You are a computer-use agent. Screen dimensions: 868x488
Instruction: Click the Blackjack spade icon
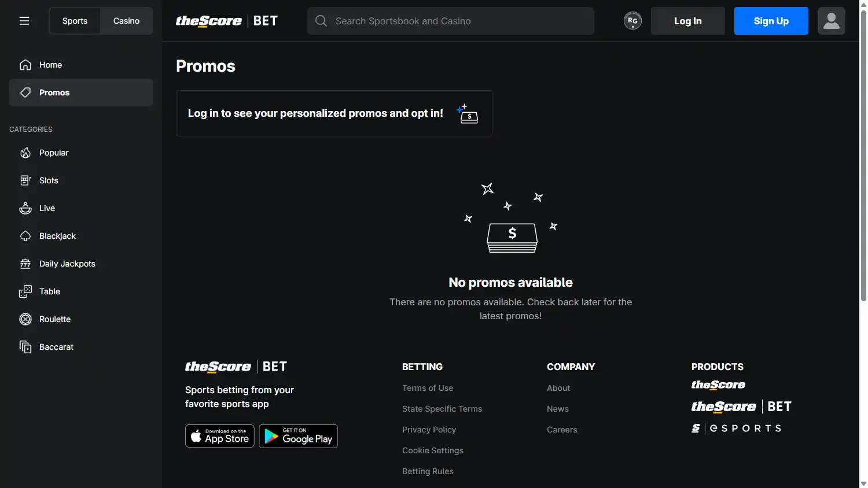pos(25,236)
